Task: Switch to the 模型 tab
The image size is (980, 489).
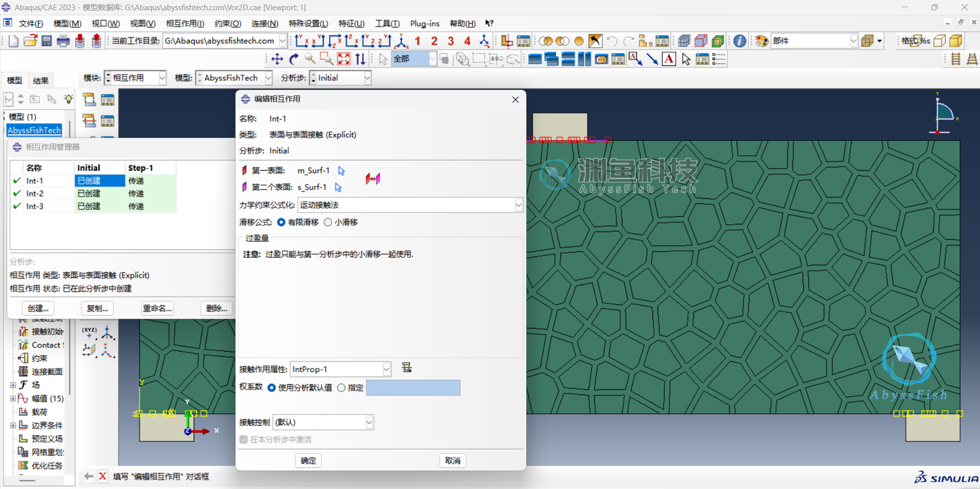Action: click(14, 80)
